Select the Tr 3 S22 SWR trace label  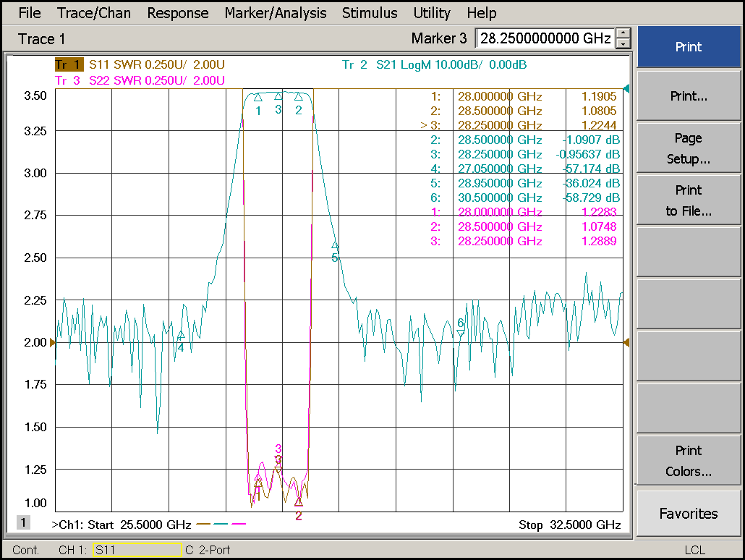tap(140, 80)
